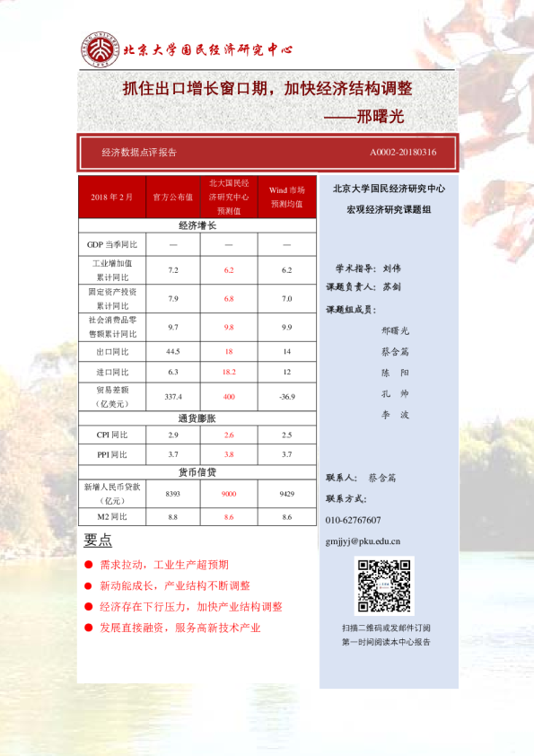Click the table header 2018年2月

[112, 197]
